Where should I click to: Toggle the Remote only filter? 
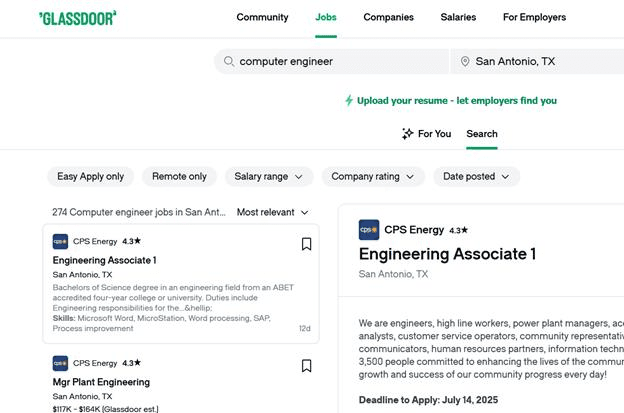(x=179, y=176)
